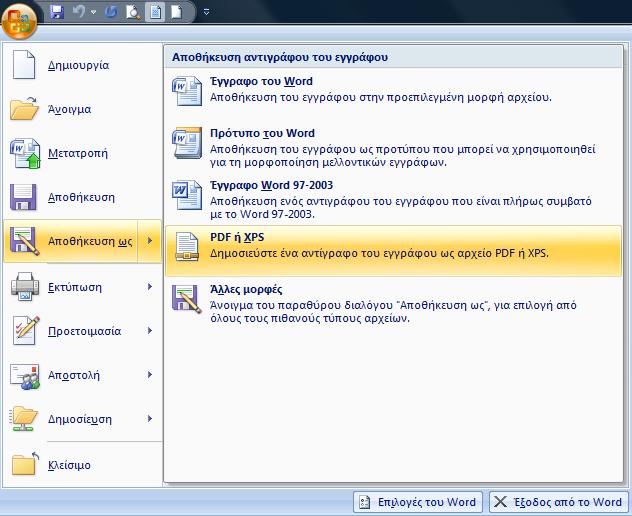Choose the Αποθήκευση menu item
This screenshot has height=516, width=632.
pos(82,197)
